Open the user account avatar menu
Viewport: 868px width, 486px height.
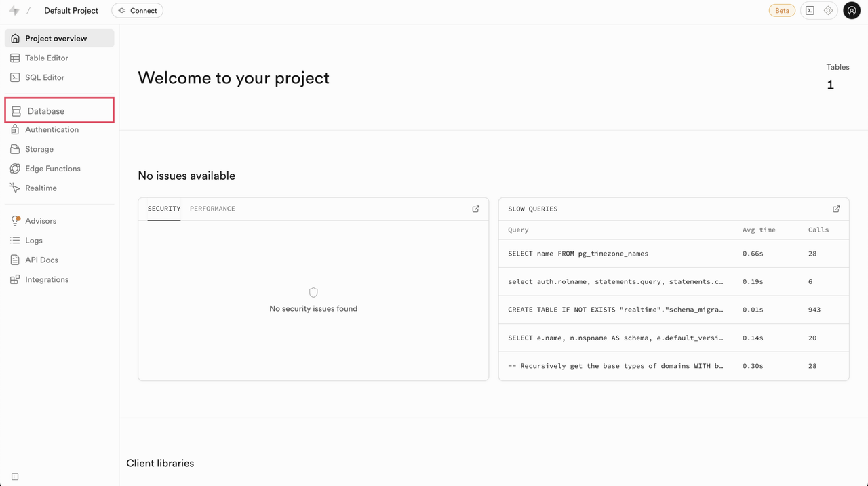tap(852, 11)
